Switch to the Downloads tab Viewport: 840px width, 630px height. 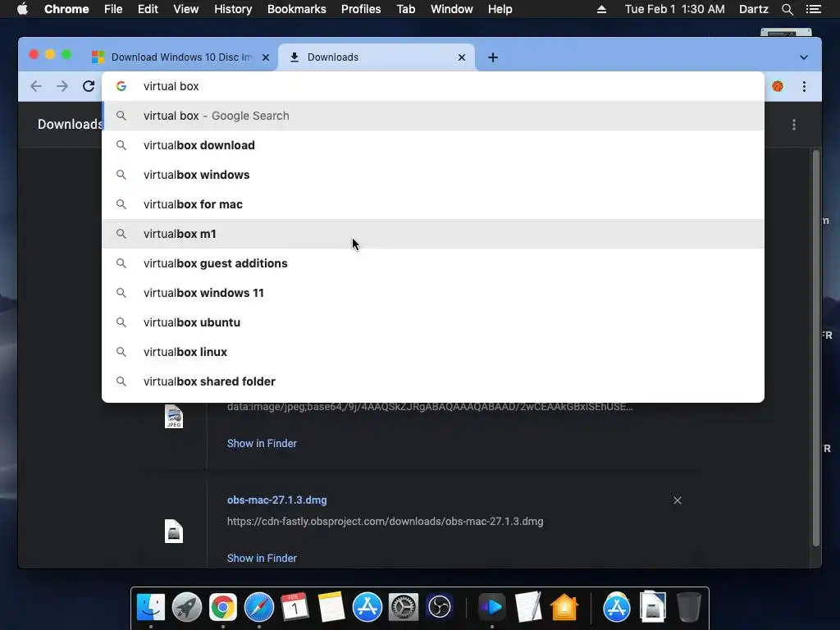(x=376, y=57)
